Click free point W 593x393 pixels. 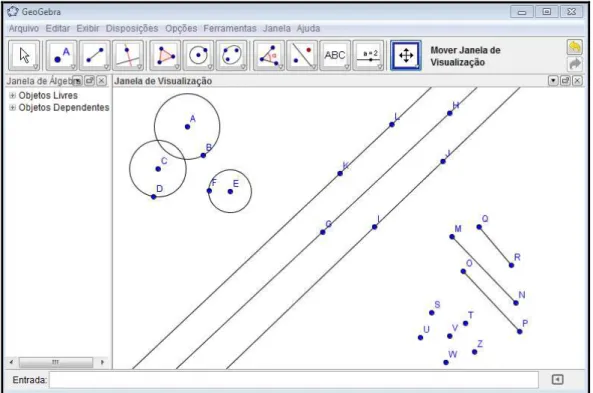446,362
